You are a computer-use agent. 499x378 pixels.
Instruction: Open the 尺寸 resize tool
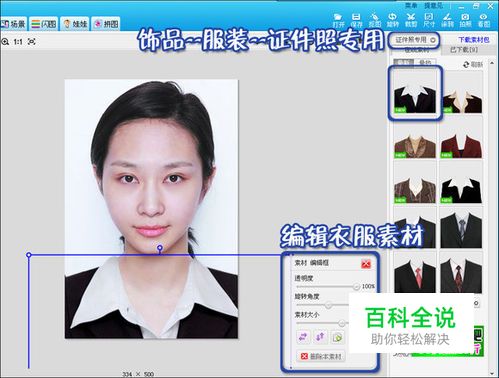pos(429,20)
